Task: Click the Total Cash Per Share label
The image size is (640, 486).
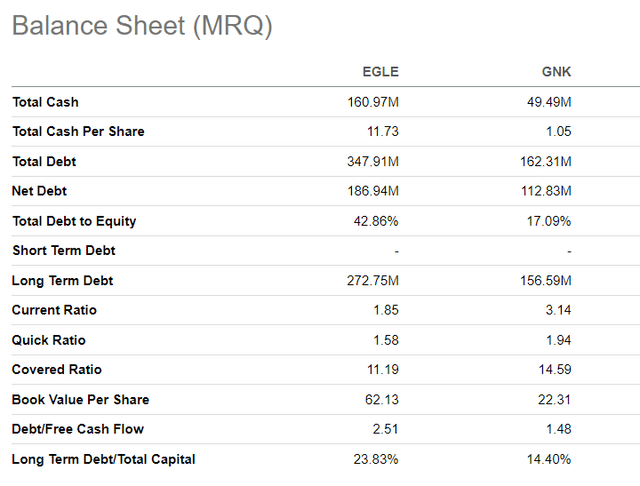Action: coord(78,132)
